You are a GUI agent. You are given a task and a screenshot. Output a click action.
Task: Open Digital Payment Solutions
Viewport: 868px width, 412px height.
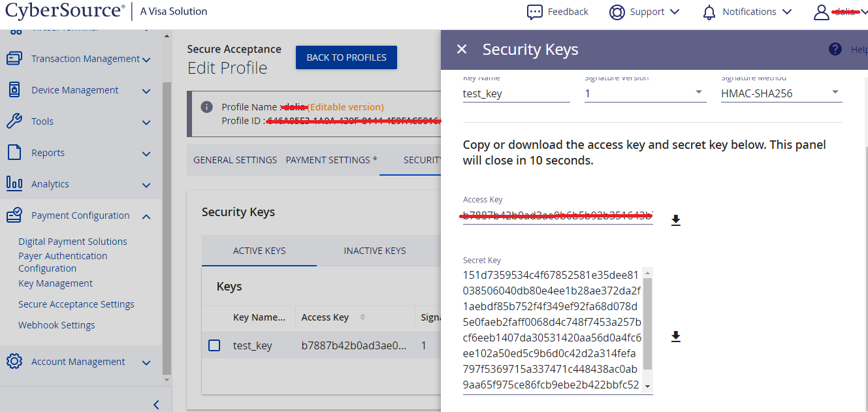pyautogui.click(x=72, y=242)
